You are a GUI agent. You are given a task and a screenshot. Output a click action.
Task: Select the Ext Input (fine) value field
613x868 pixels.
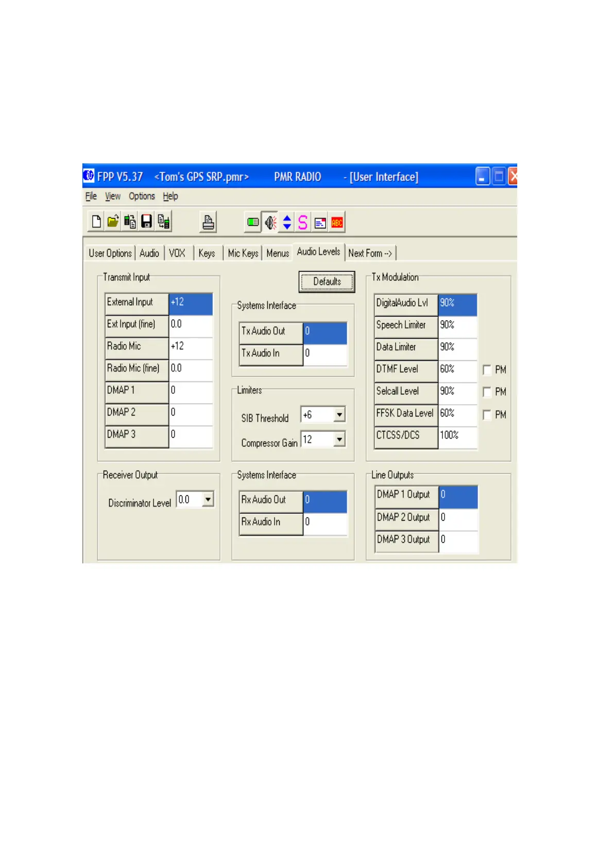(191, 326)
